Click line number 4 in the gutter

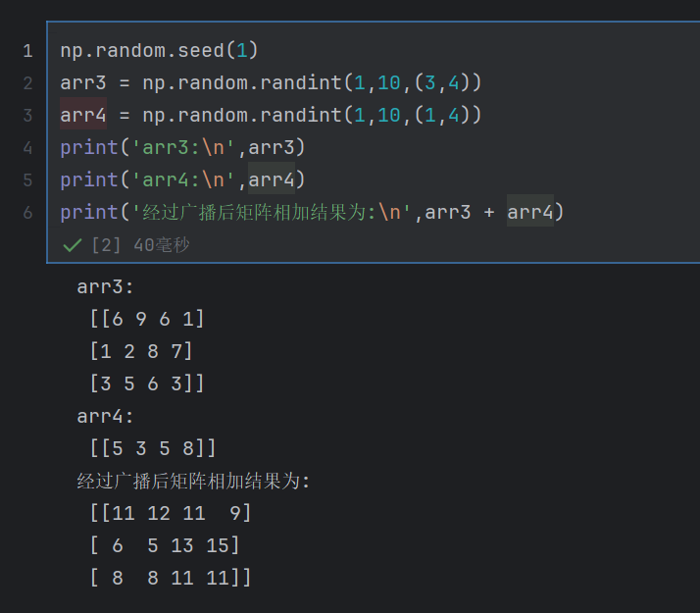(27, 148)
